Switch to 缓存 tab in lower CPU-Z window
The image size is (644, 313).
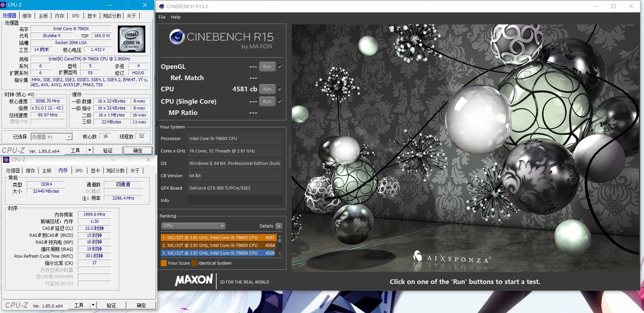click(x=30, y=171)
